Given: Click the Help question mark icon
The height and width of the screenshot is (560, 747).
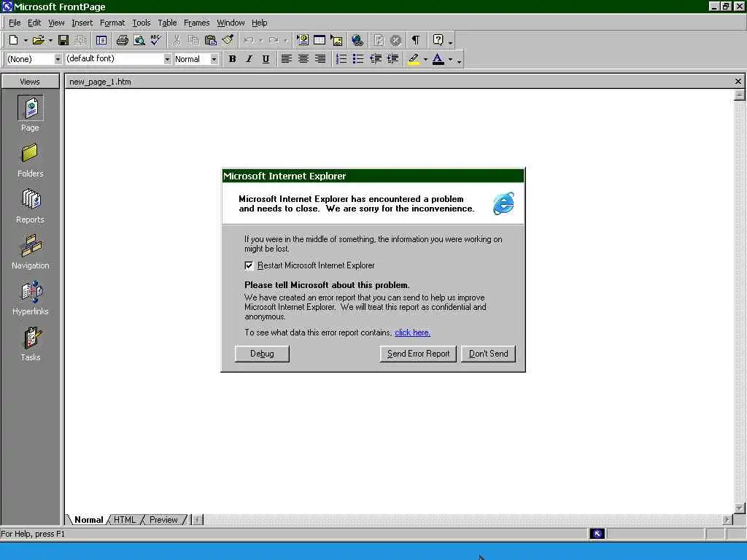Looking at the screenshot, I should click(x=438, y=41).
